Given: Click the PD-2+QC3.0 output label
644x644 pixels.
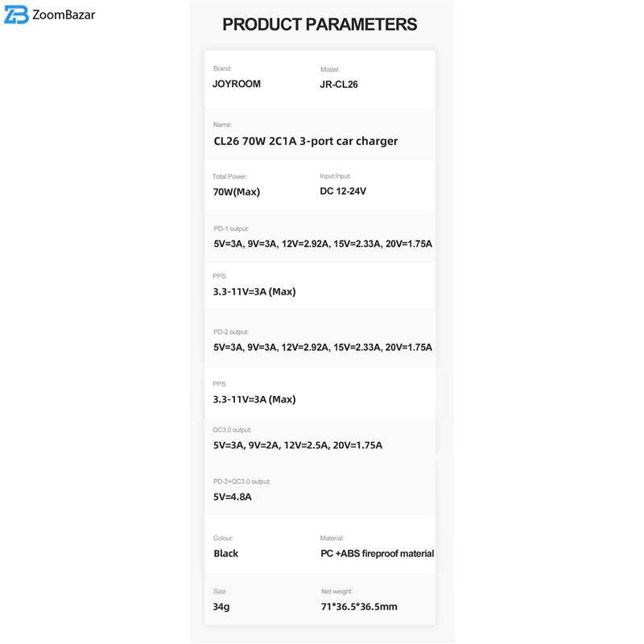Looking at the screenshot, I should 242,481.
